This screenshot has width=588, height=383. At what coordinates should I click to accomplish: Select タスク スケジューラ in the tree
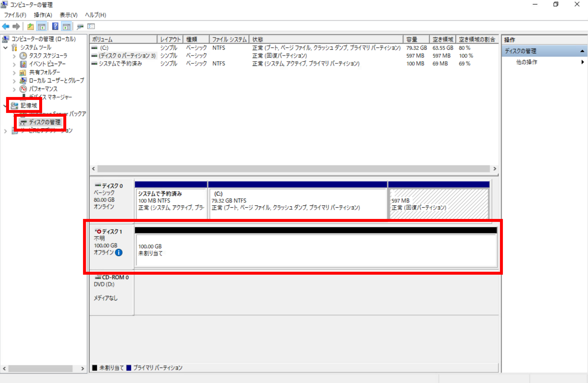[x=48, y=56]
